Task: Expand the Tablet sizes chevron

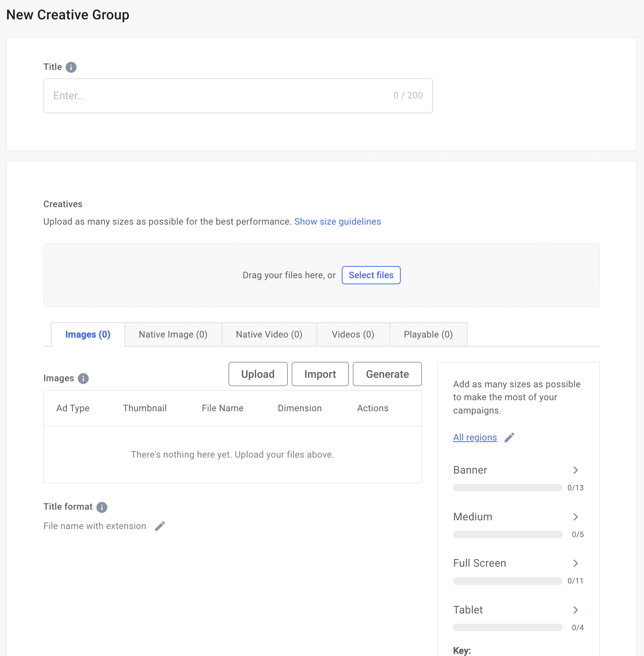Action: pos(576,610)
